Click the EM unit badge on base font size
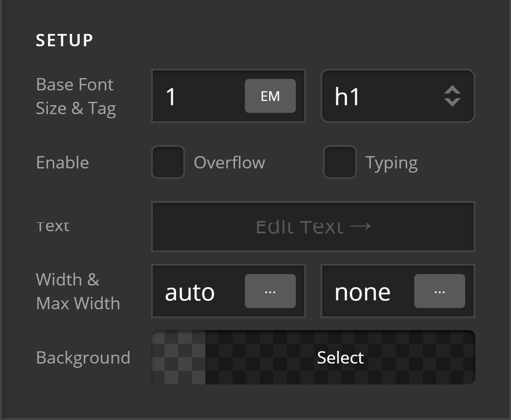The image size is (511, 420). (270, 96)
